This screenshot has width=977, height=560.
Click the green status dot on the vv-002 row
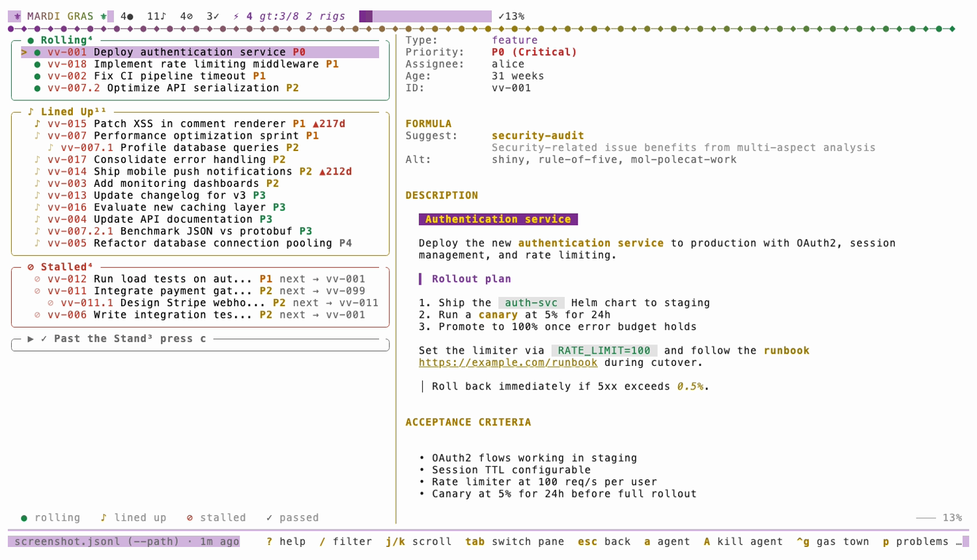[37, 76]
